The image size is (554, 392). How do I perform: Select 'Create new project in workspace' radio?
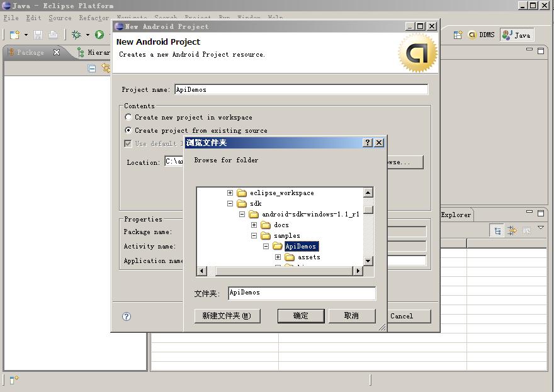[x=128, y=117]
